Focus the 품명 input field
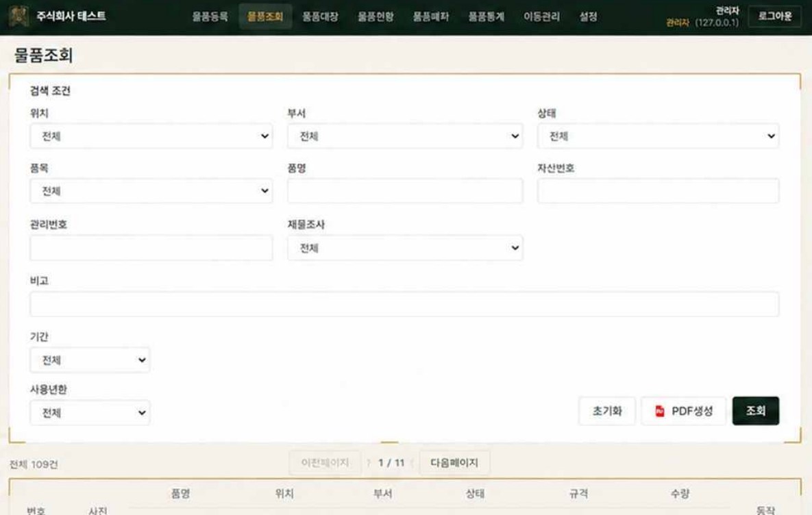Viewport: 812px width, 515px height. tap(405, 191)
